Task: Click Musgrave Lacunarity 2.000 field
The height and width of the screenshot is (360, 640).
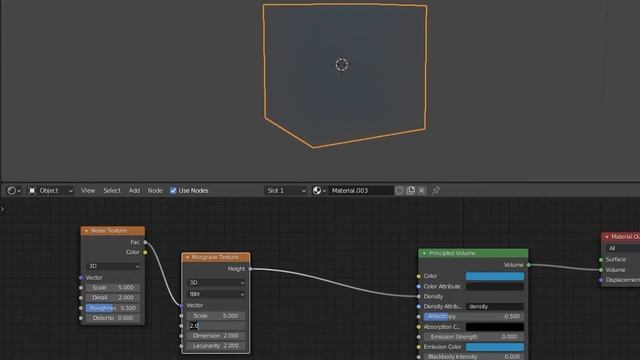Action: [216, 346]
